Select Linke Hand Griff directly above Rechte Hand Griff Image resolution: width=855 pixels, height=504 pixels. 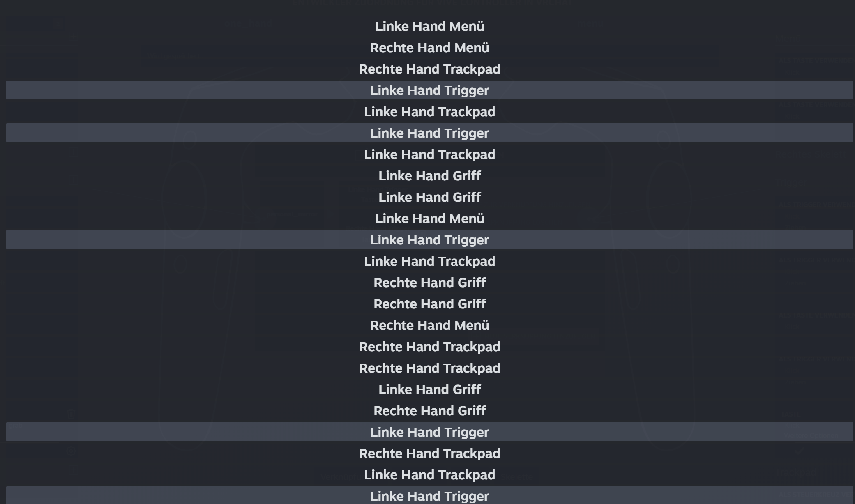429,389
